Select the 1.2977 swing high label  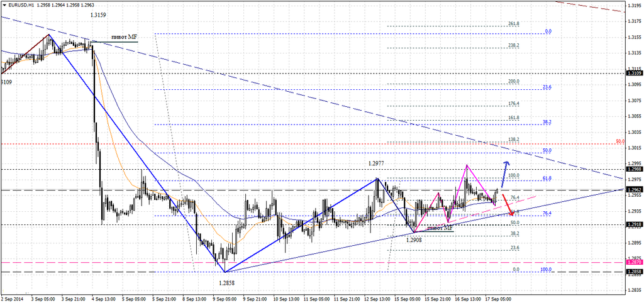click(377, 163)
